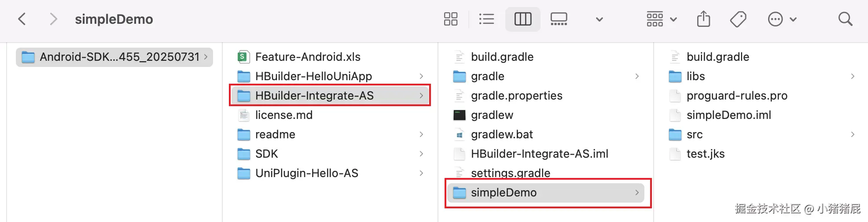868x222 pixels.
Task: Select the test.jks file
Action: [705, 154]
